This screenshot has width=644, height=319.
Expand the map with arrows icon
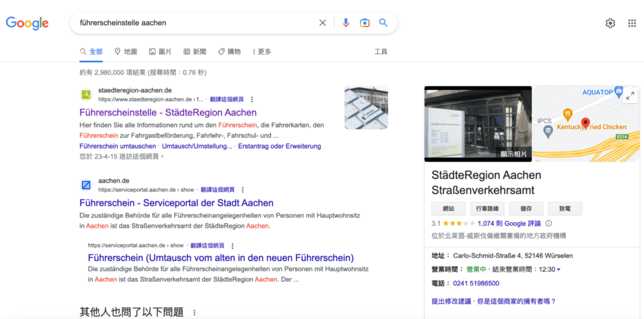(629, 97)
